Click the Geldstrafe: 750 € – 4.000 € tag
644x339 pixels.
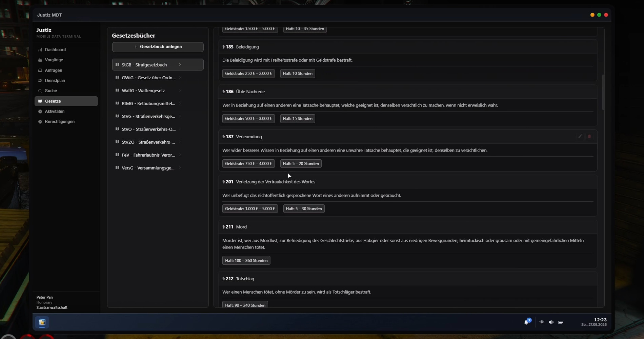[248, 163]
